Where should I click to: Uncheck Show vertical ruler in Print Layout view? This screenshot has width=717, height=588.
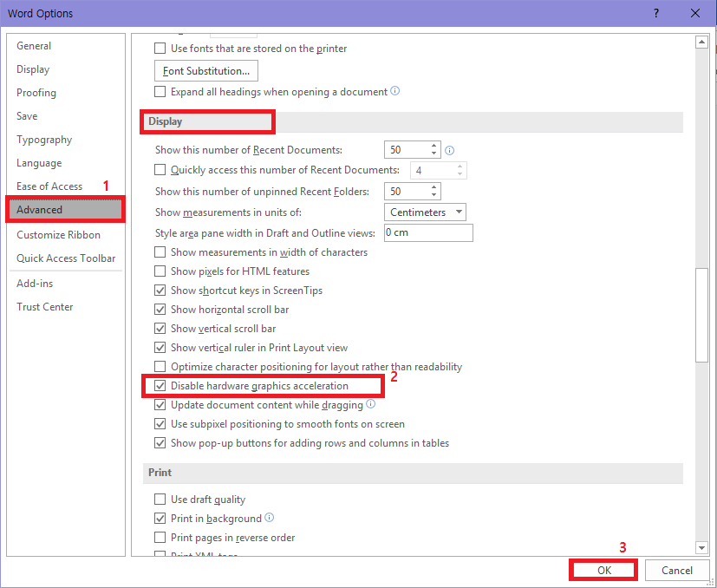160,348
